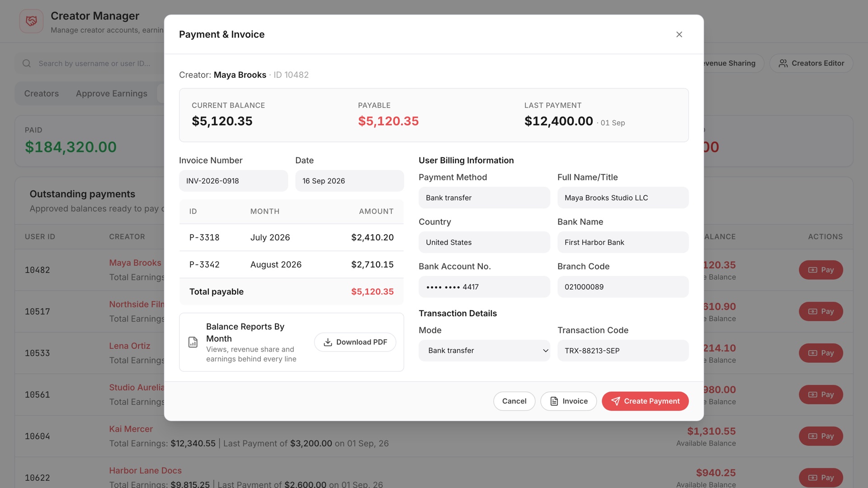Open Kai Mercer creator link
This screenshot has height=488, width=868.
(x=131, y=429)
